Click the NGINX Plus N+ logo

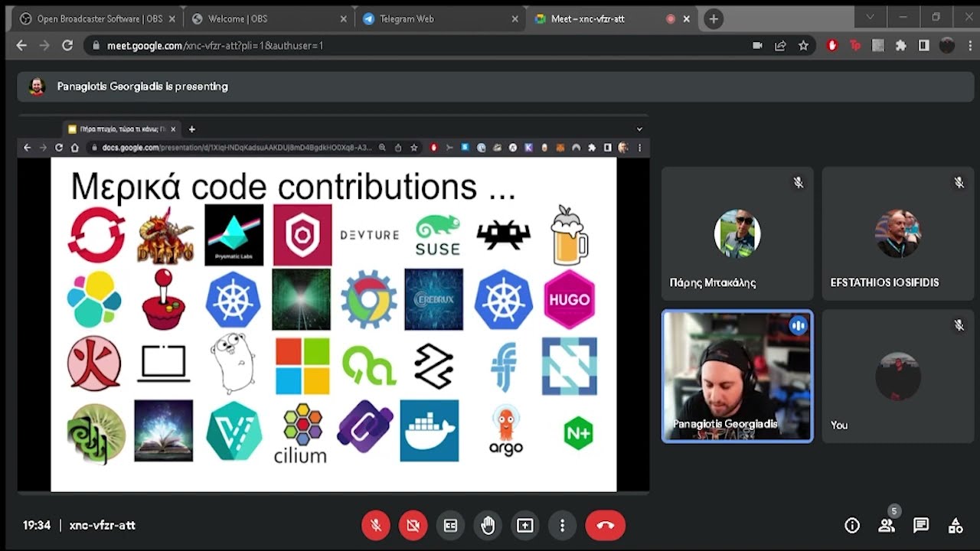tap(578, 434)
